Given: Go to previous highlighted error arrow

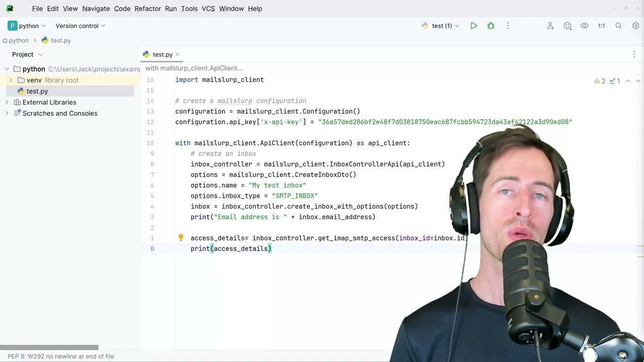Looking at the screenshot, I should (x=627, y=80).
